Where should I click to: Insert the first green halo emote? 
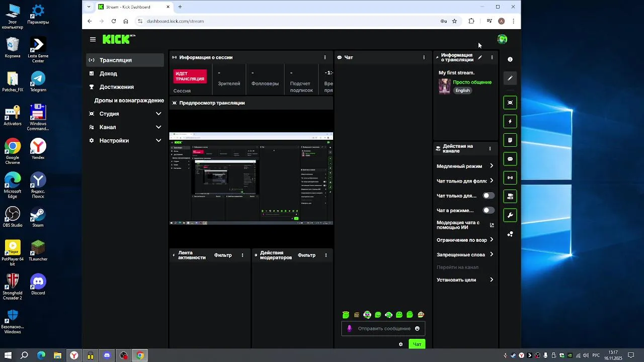pos(346,315)
